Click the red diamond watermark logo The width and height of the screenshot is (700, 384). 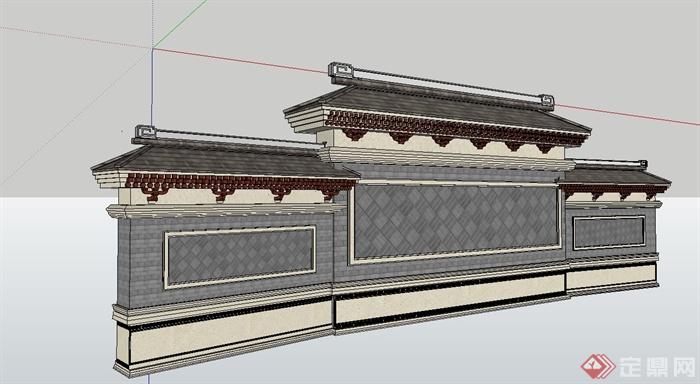(598, 366)
